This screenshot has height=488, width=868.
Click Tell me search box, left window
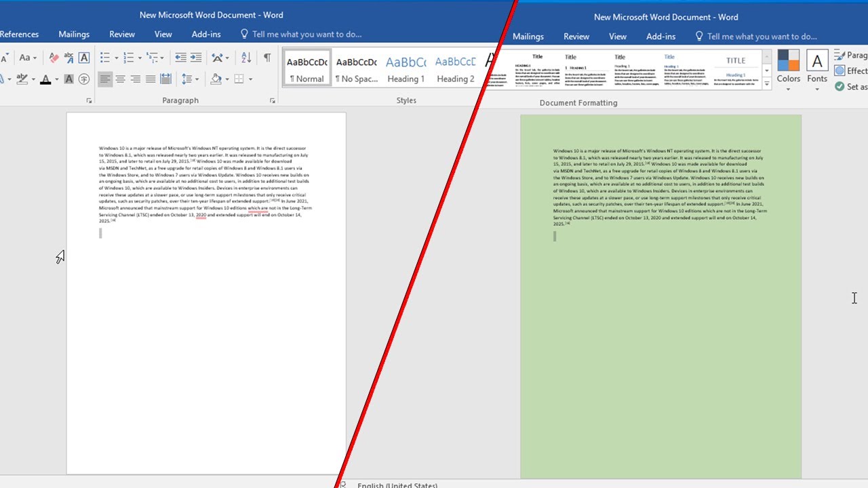pos(300,34)
